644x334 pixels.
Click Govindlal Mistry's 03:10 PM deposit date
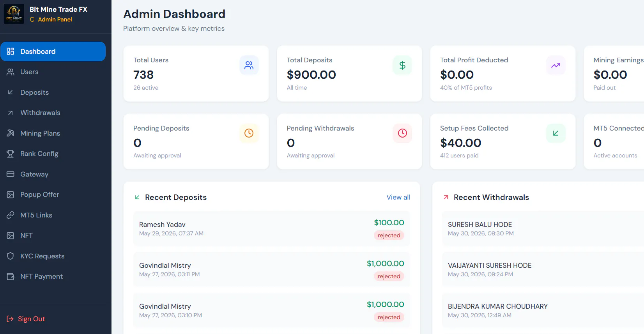[170, 315]
